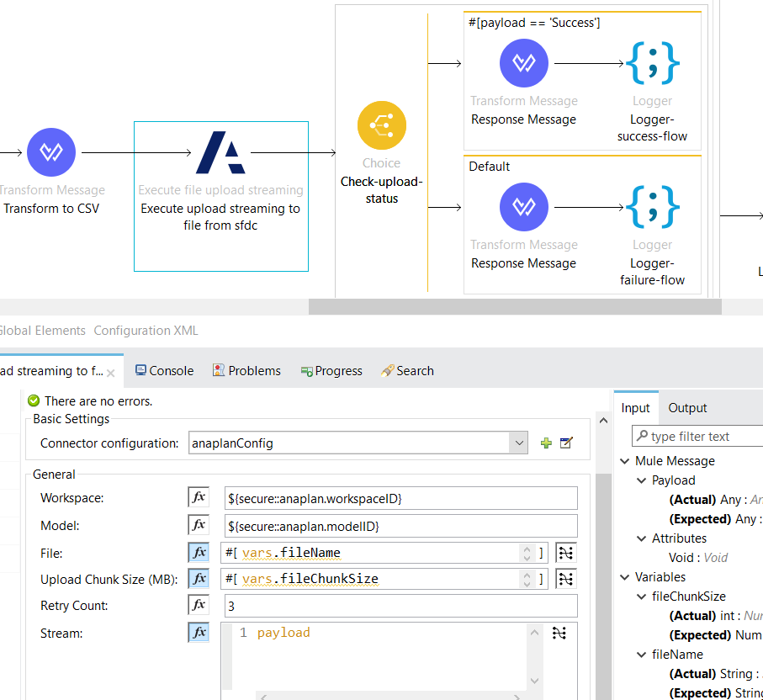The height and width of the screenshot is (700, 763).
Task: Click the File field stepper arrows
Action: 527,553
